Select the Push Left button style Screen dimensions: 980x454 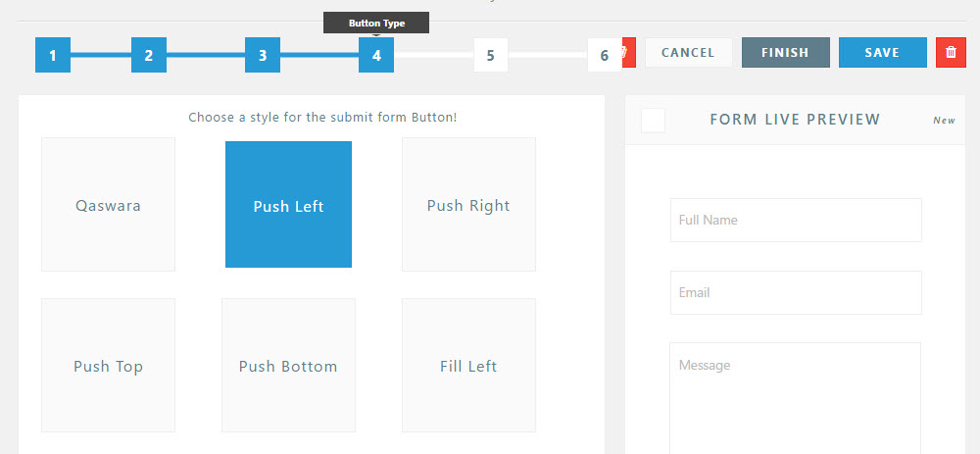(x=288, y=205)
